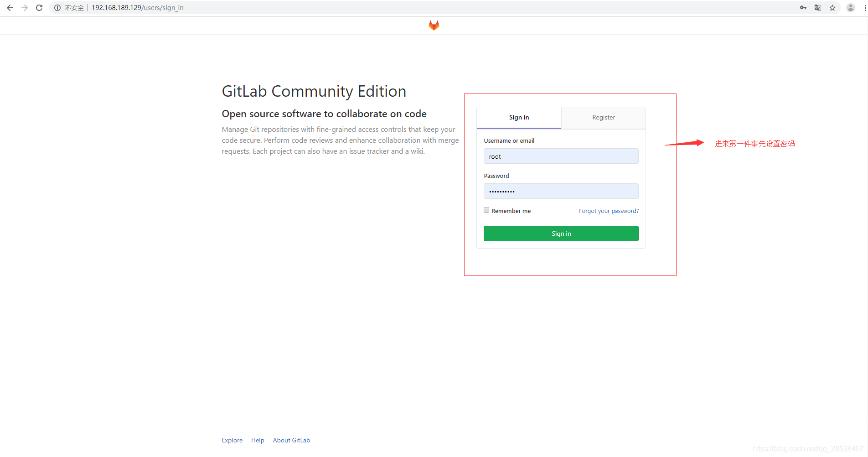This screenshot has height=457, width=868.
Task: Click the Password field
Action: tap(561, 191)
